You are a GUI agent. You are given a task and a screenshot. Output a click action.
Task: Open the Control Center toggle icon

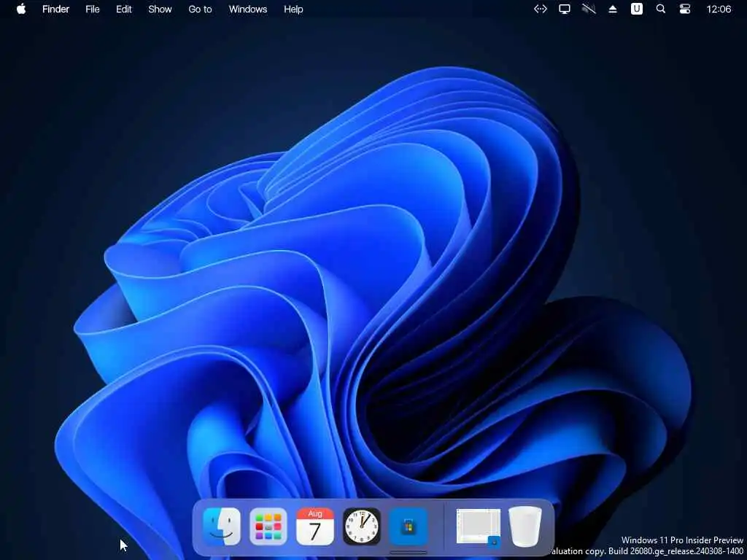tap(685, 9)
